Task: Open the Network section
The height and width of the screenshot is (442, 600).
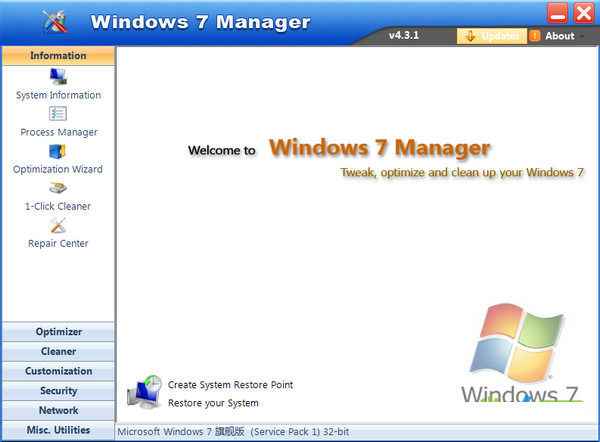Action: pos(58,410)
